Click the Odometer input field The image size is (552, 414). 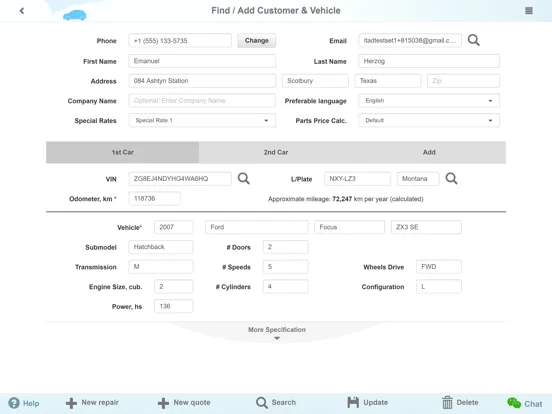[x=155, y=199]
